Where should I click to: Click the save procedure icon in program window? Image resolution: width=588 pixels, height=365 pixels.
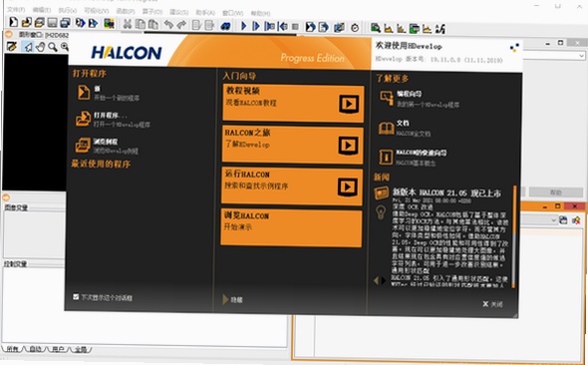[563, 220]
